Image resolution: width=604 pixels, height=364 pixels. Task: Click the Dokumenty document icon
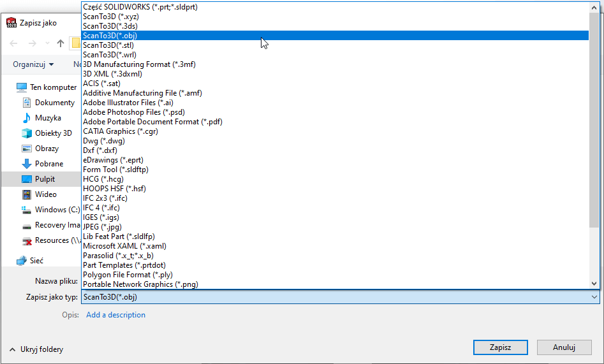pyautogui.click(x=27, y=103)
